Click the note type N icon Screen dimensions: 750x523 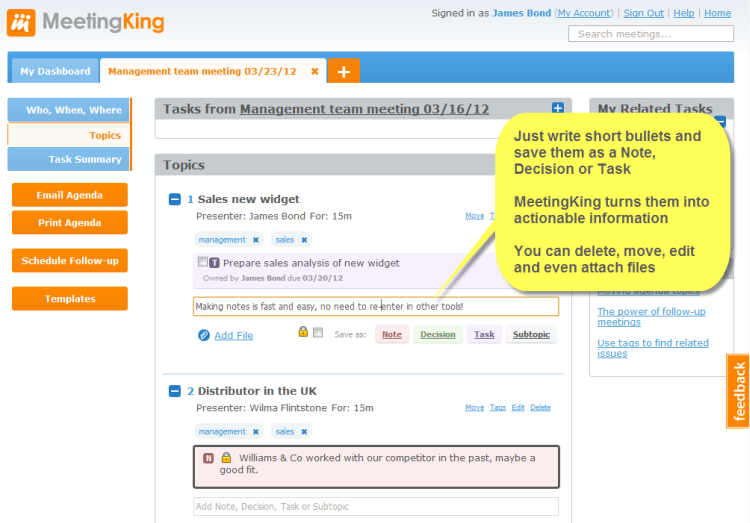[x=208, y=458]
